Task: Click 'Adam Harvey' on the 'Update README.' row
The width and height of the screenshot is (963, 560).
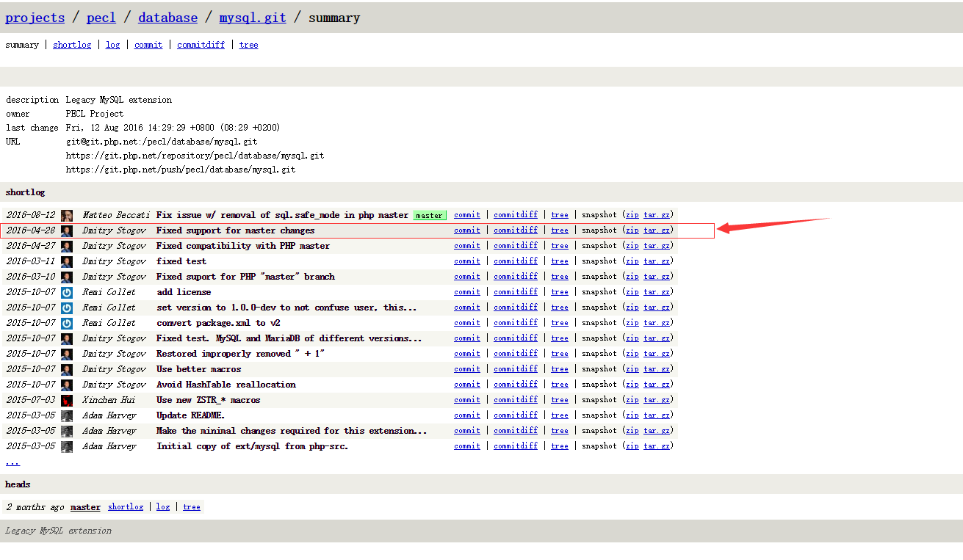Action: tap(109, 415)
